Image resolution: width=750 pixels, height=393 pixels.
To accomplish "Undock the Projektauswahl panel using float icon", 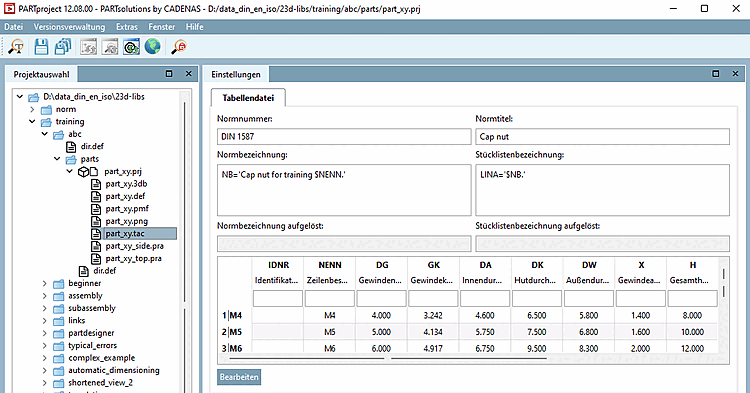I will 169,74.
